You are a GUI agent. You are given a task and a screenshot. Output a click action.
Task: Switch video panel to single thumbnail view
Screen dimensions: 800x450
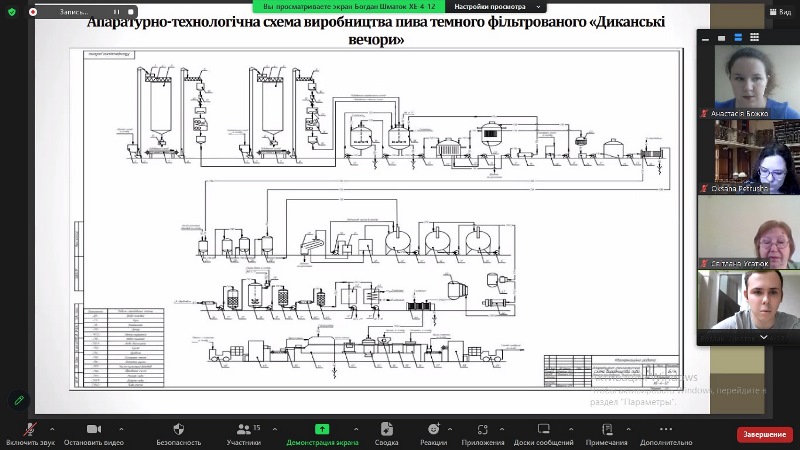[721, 38]
